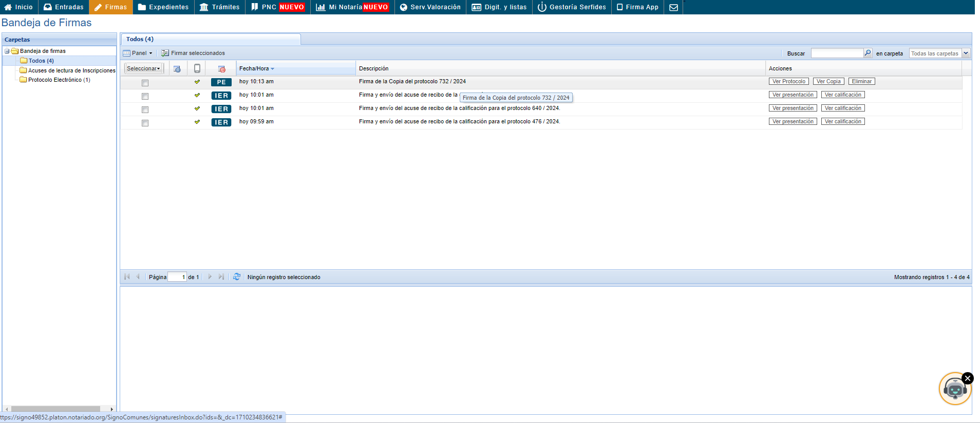980x423 pixels.
Task: Expand the Todas las carpetas combo box
Action: tap(966, 53)
